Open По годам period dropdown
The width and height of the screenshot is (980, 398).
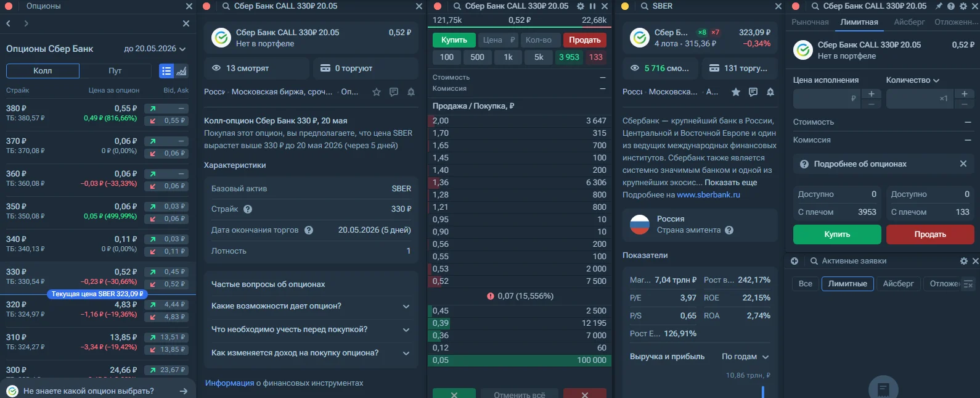[x=745, y=357]
